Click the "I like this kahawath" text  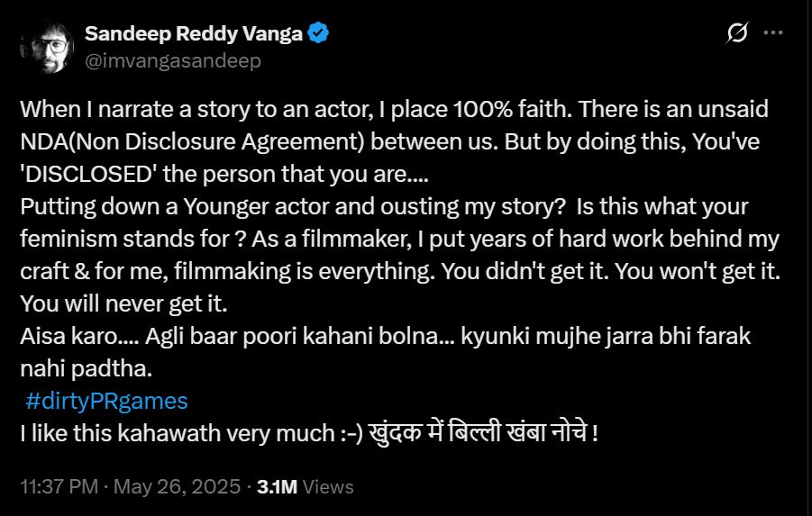click(x=162, y=433)
